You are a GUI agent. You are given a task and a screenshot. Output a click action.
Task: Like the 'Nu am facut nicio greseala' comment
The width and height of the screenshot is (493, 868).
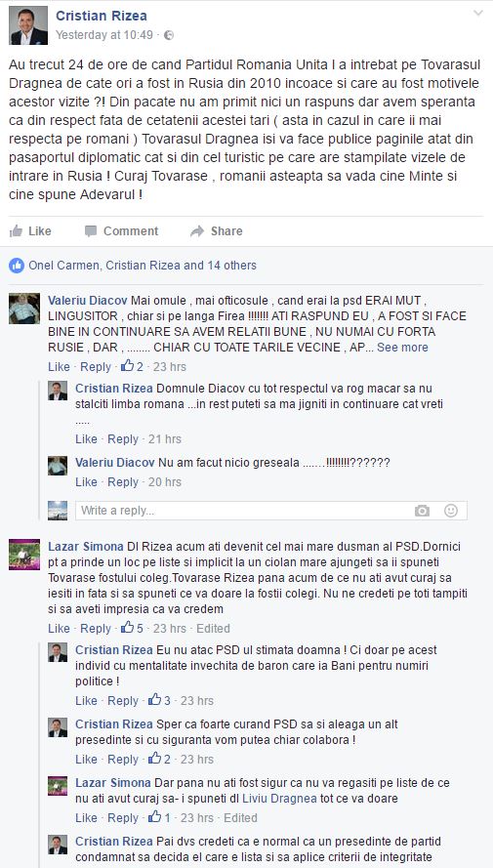pos(86,482)
